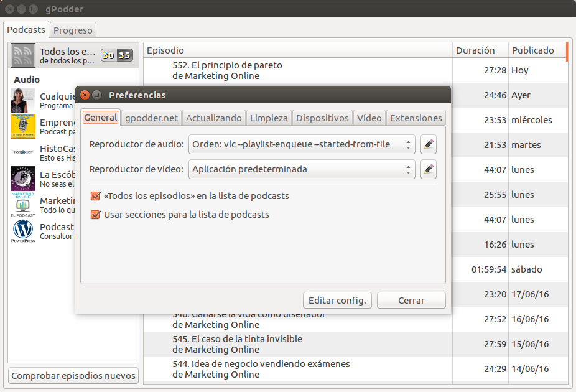The width and height of the screenshot is (576, 392).
Task: Click the gPodder window minimize button
Action: pyautogui.click(x=21, y=9)
